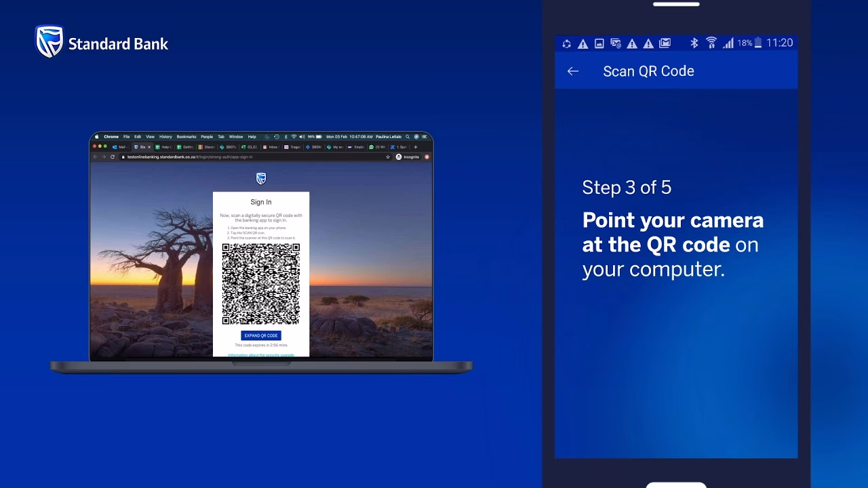The image size is (868, 488).
Task: Click the bookmark star in the Chrome address bar
Action: click(x=388, y=157)
